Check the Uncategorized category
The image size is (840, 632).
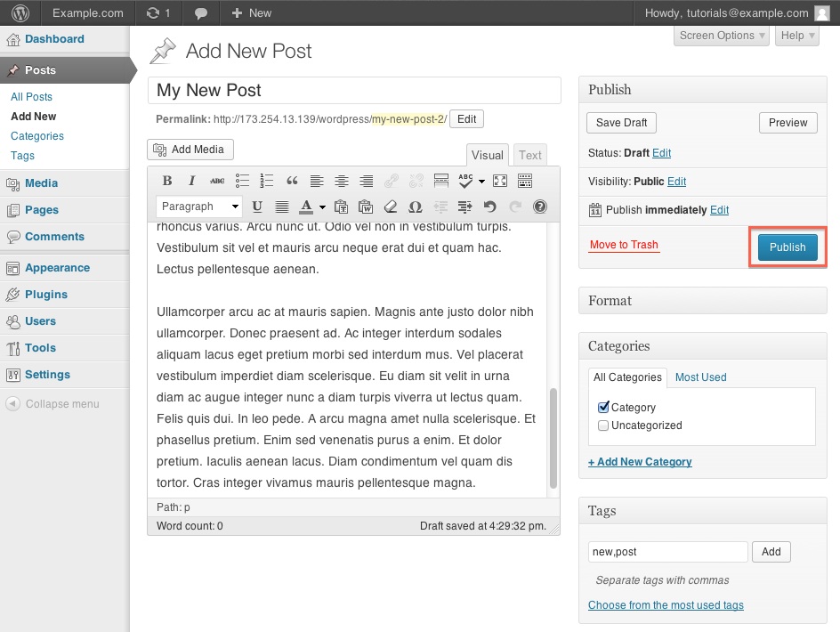pyautogui.click(x=603, y=425)
